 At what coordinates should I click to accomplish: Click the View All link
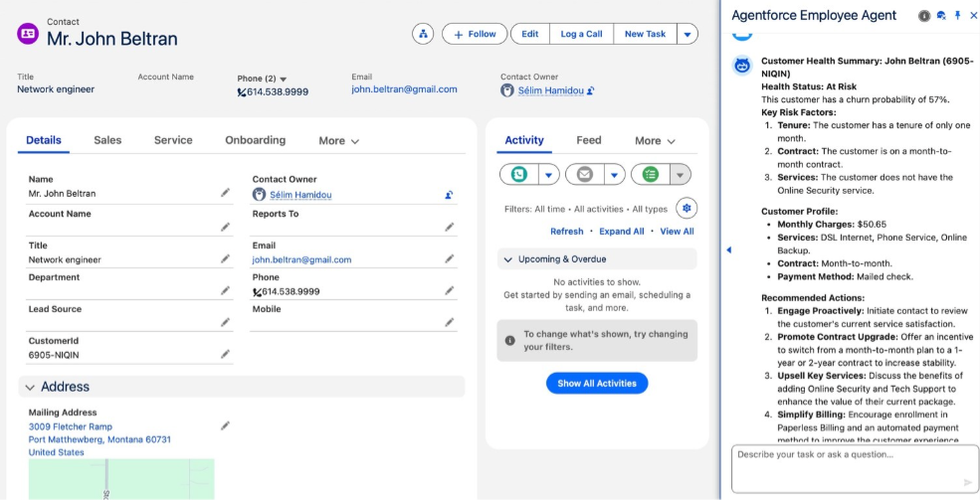(x=677, y=232)
